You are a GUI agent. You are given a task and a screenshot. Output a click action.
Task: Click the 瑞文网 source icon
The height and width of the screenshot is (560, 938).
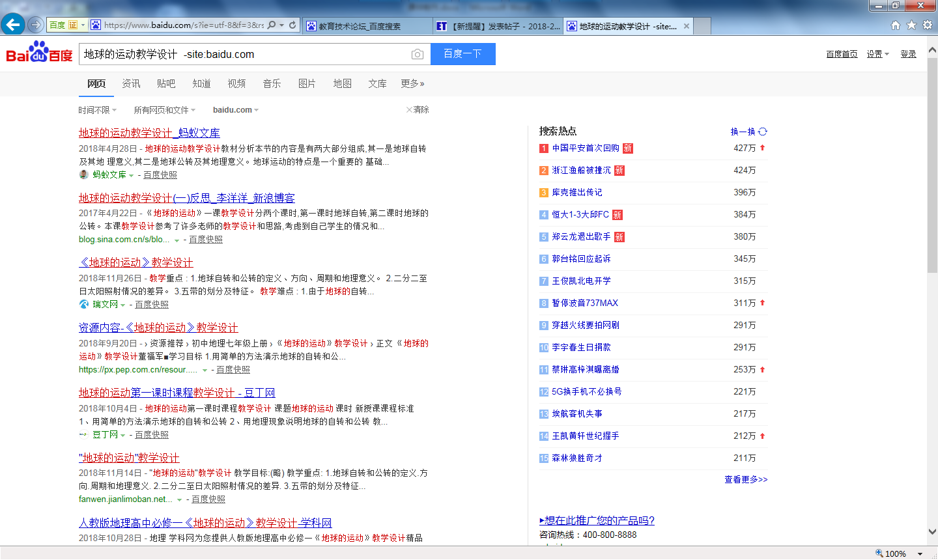83,304
